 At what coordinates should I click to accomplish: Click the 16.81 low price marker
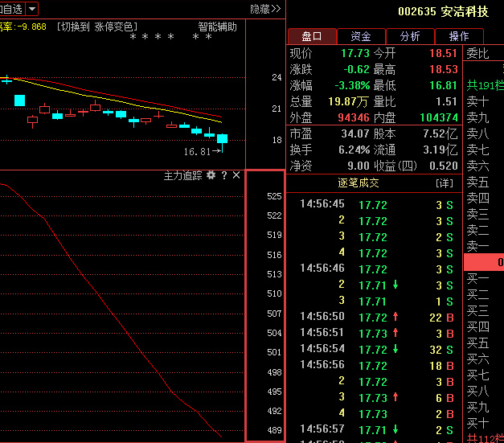[196, 151]
